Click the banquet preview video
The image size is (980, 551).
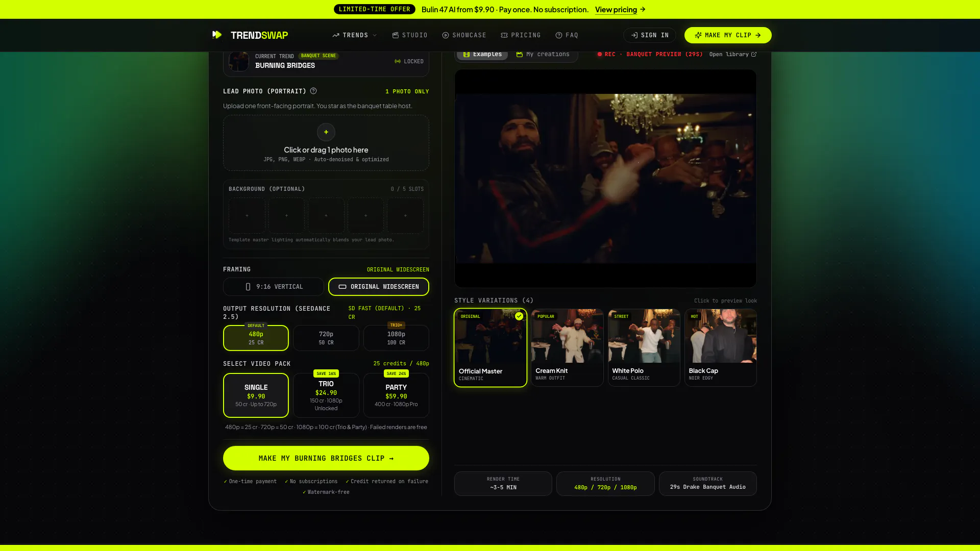tap(605, 179)
